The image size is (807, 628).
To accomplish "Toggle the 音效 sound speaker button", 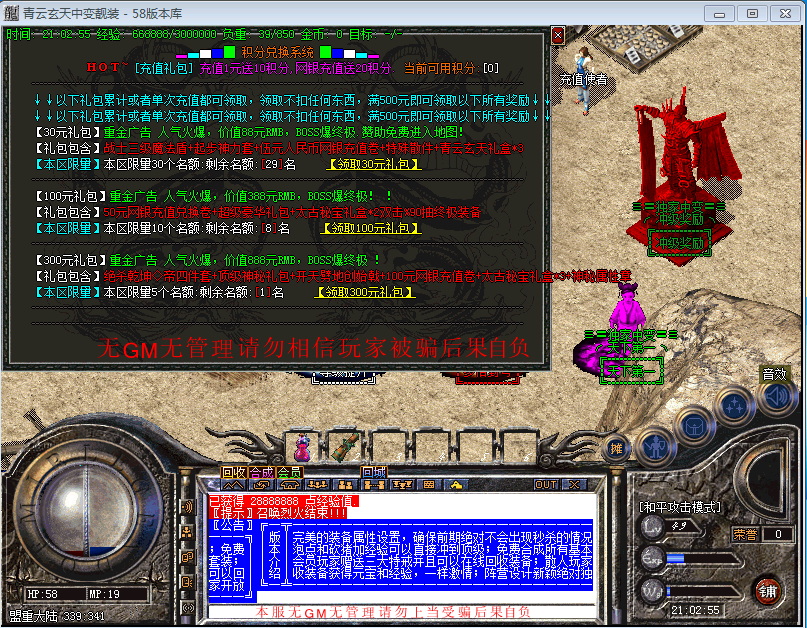I will (x=776, y=396).
